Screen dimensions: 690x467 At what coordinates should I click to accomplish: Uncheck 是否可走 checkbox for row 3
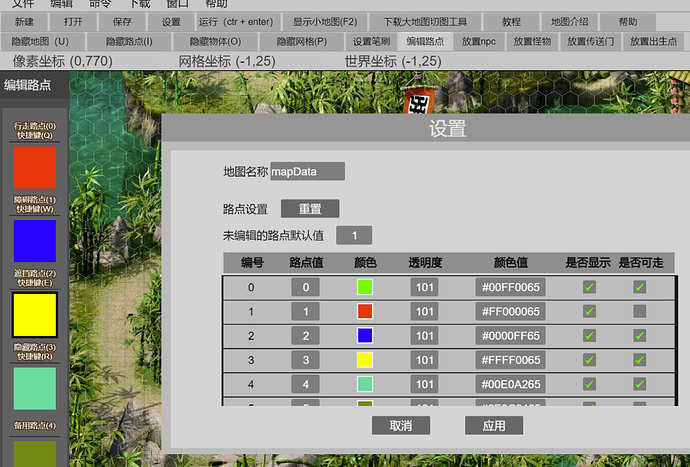click(x=639, y=360)
